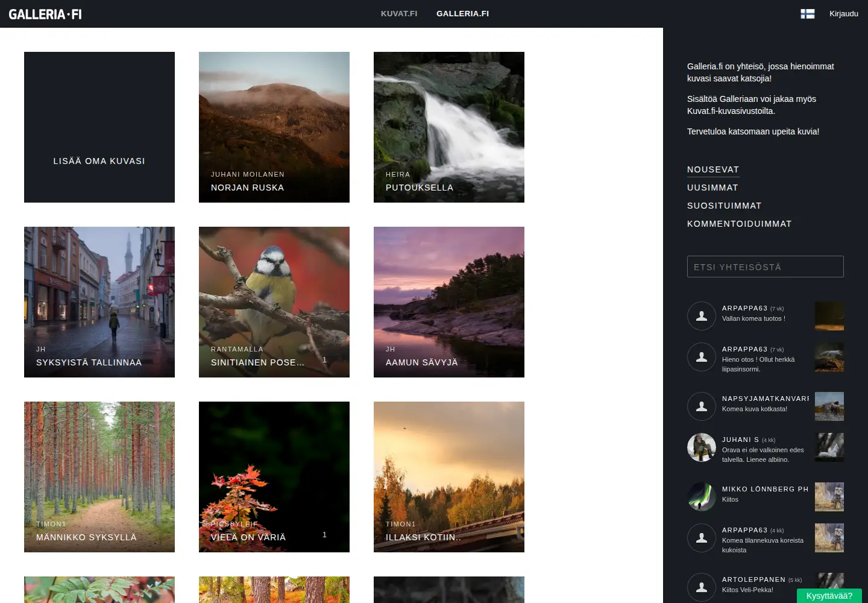Click ARPAPPA63 avatar beside 'Hieno otos' comment
This screenshot has height=603, width=868.
point(702,357)
